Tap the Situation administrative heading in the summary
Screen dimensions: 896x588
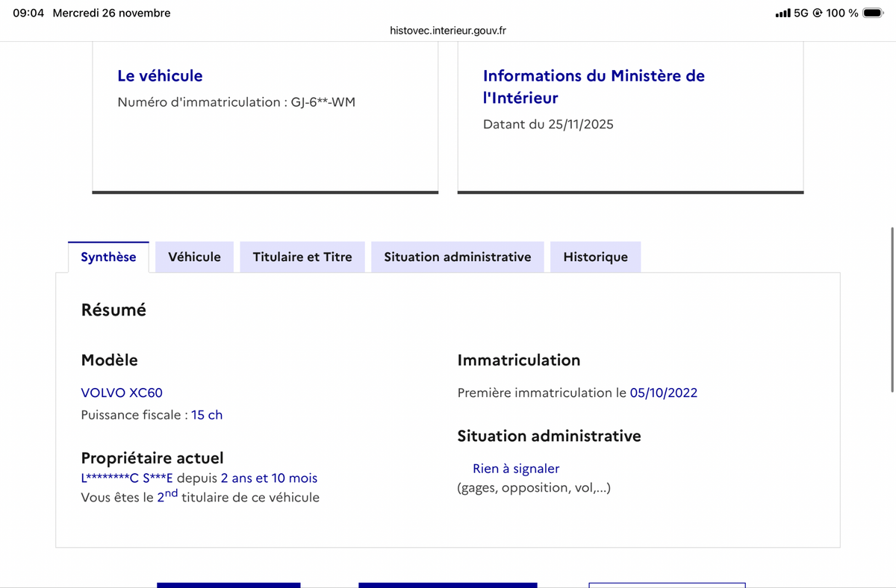click(549, 436)
